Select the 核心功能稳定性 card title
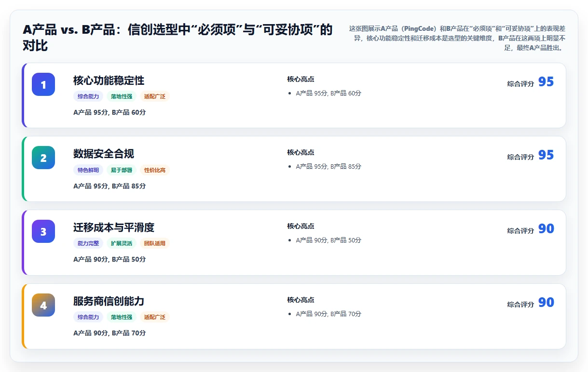 tap(109, 80)
